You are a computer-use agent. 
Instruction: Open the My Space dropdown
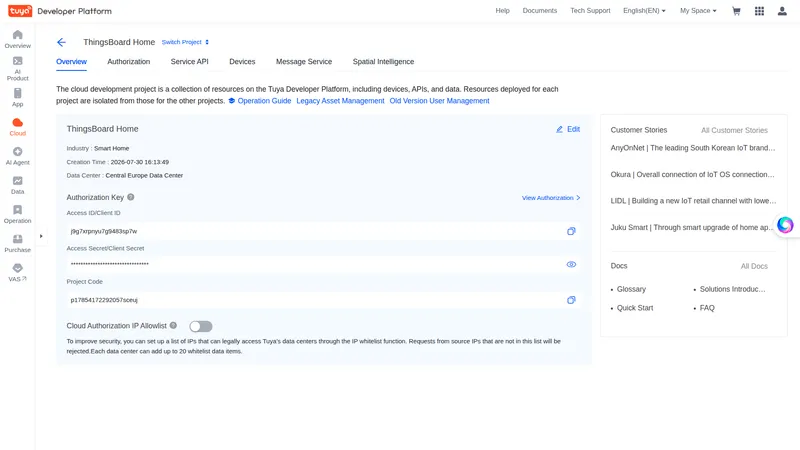coord(698,11)
